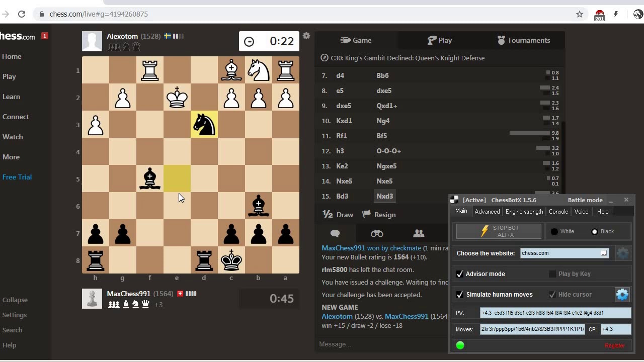Open Watch in the sidebar

[x=13, y=137]
